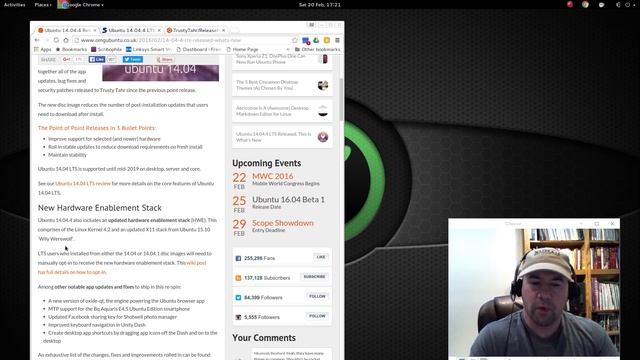
Task: Open the chat notification tray icon
Action: pos(601,5)
